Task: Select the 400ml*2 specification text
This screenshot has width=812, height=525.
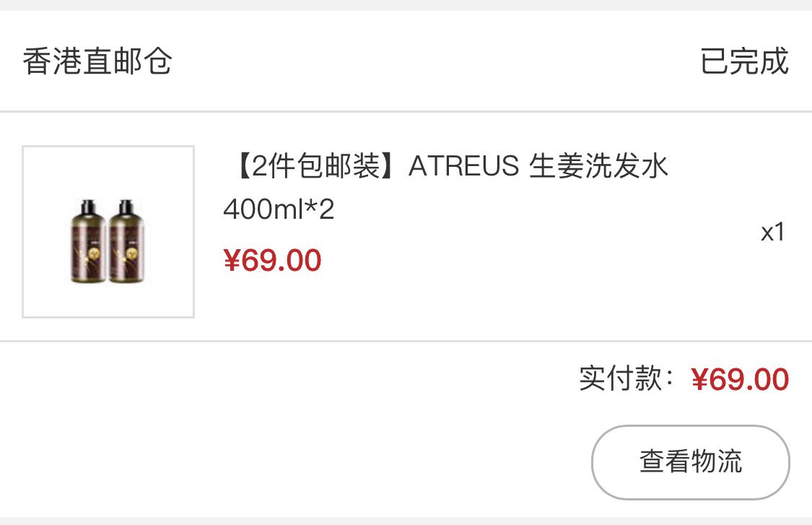Action: (x=279, y=210)
